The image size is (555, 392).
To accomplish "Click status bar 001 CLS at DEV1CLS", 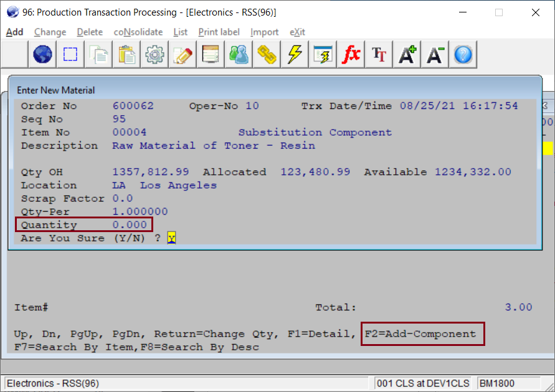I will pos(423,383).
